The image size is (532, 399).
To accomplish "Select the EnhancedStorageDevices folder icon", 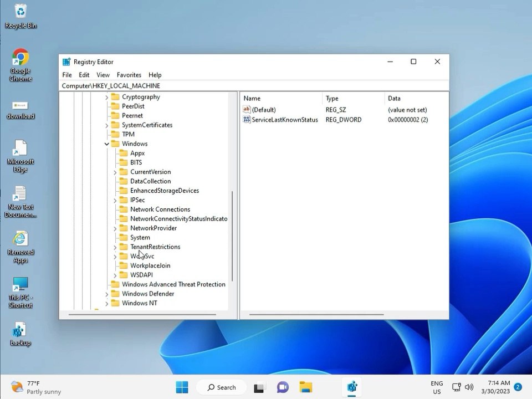I will (x=124, y=191).
